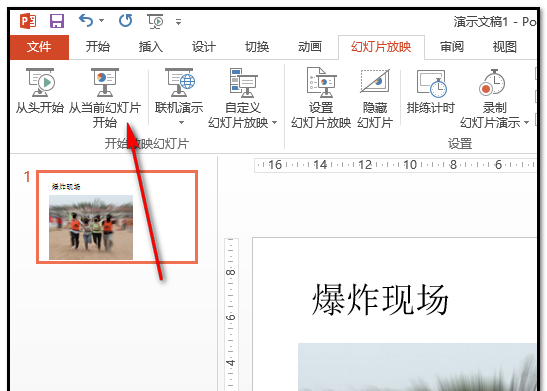The image size is (547, 391).
Task: Switch to the 视图 ribbon tab
Action: click(x=504, y=47)
